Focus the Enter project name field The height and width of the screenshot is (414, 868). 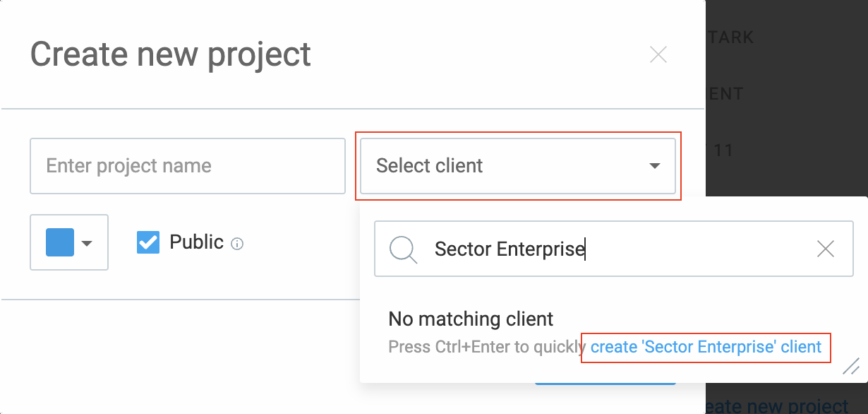[x=187, y=166]
